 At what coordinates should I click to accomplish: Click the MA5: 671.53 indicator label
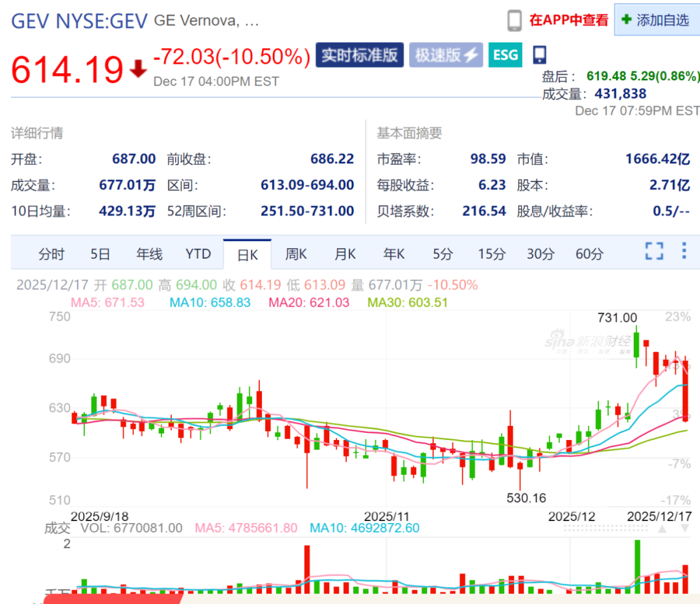coord(108,303)
